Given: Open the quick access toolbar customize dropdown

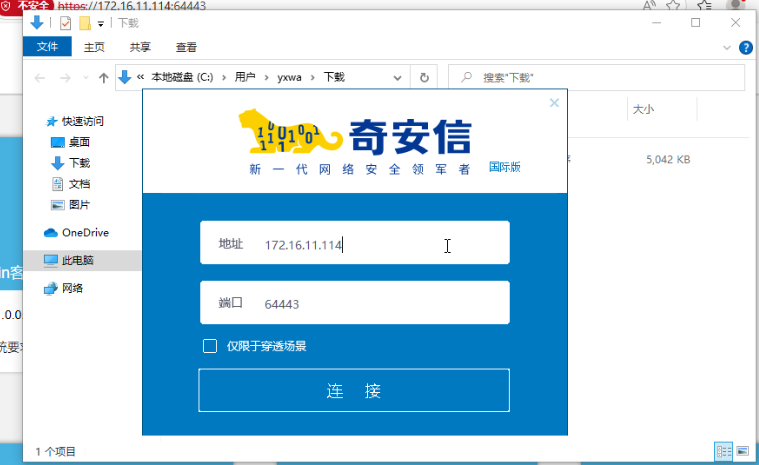Looking at the screenshot, I should pos(101,23).
